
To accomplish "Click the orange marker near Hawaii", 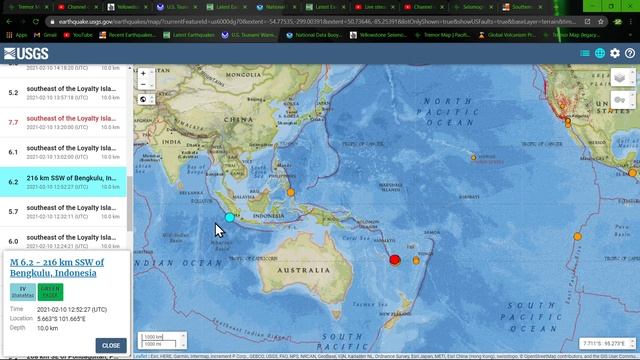I will 473,158.
